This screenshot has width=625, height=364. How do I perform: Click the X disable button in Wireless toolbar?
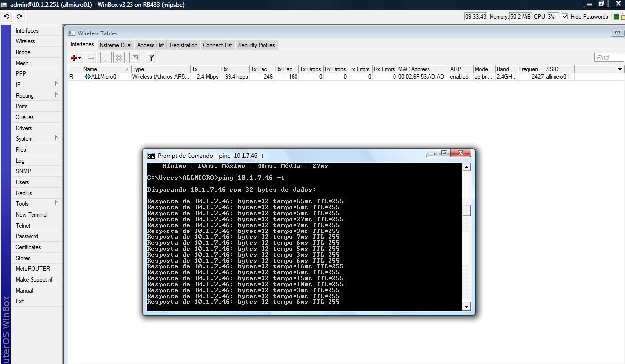[119, 58]
